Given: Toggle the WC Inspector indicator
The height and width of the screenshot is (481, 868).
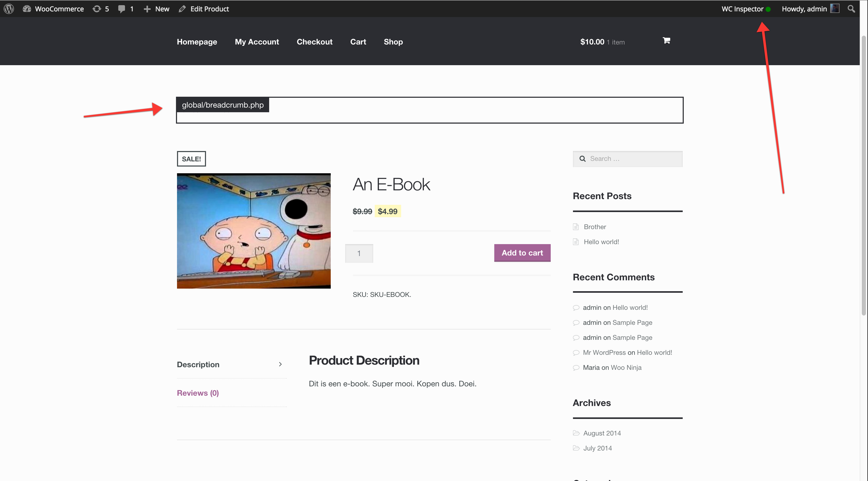Looking at the screenshot, I should (746, 9).
